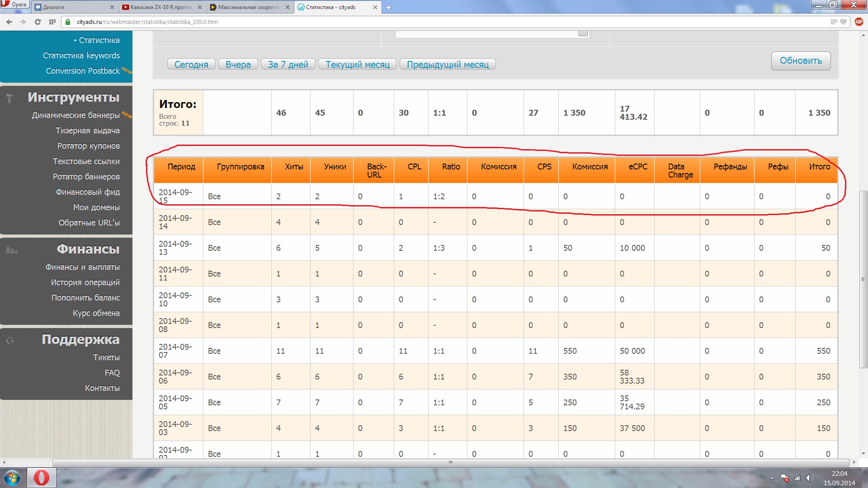Open Обратные URL'ы link
The width and height of the screenshot is (868, 488).
point(89,223)
